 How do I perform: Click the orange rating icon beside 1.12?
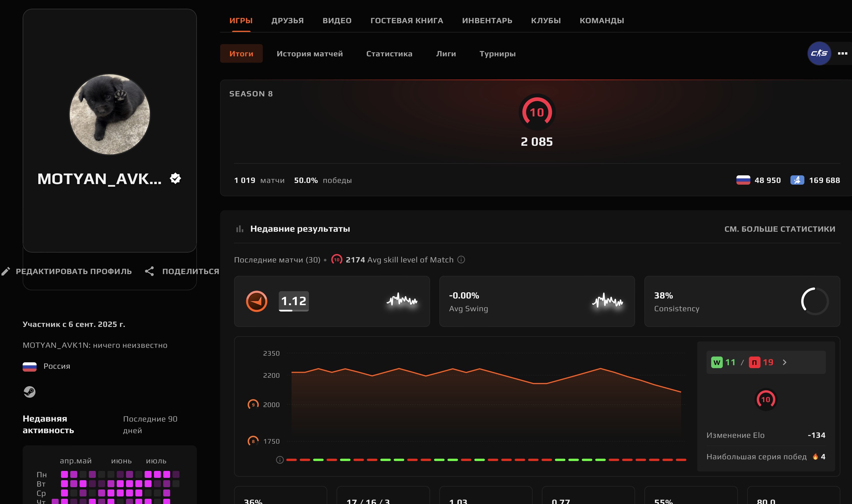[256, 301]
